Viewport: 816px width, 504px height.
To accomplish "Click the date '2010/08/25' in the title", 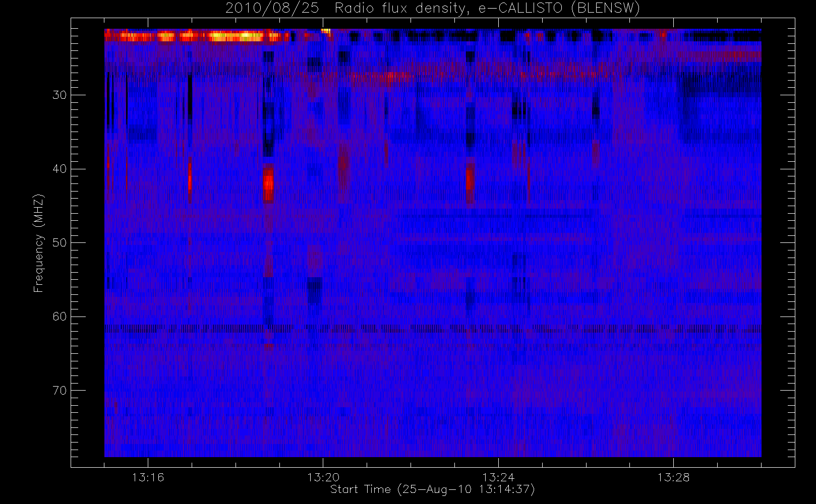I will [x=272, y=9].
